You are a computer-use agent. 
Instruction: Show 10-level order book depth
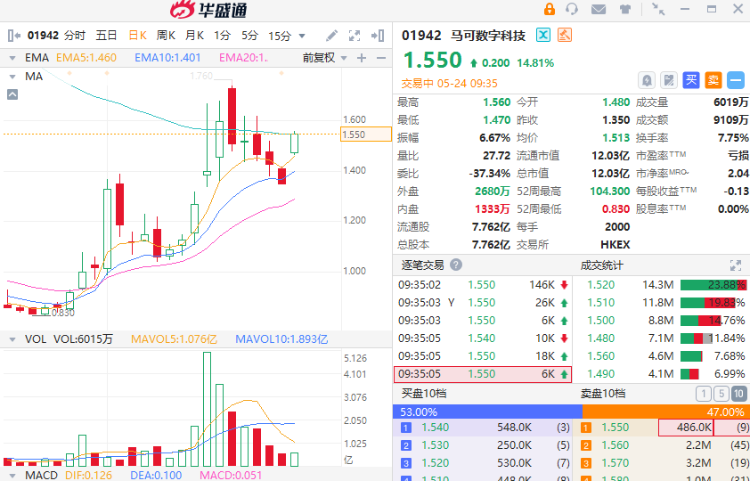739,394
